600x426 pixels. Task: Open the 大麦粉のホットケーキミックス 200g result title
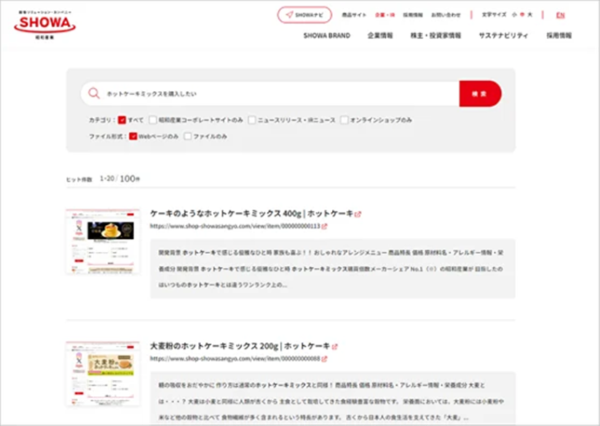tap(240, 346)
